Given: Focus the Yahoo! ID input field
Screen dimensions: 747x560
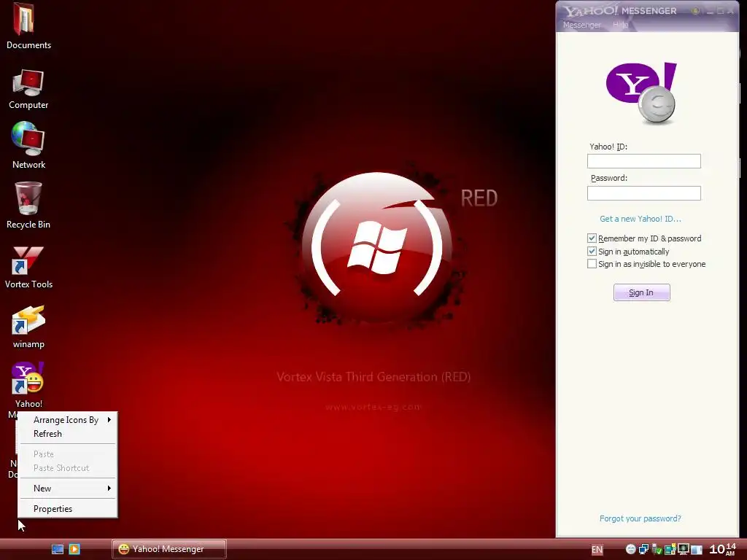Looking at the screenshot, I should [x=643, y=161].
